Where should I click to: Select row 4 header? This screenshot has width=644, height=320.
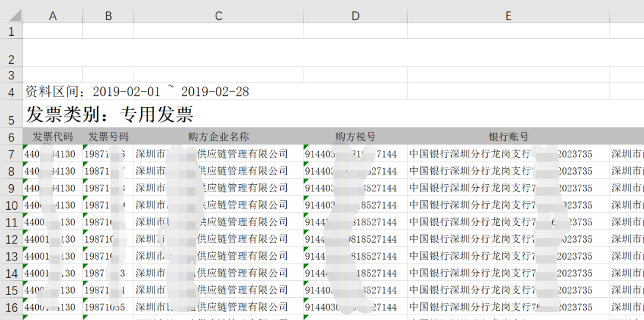pyautogui.click(x=11, y=91)
